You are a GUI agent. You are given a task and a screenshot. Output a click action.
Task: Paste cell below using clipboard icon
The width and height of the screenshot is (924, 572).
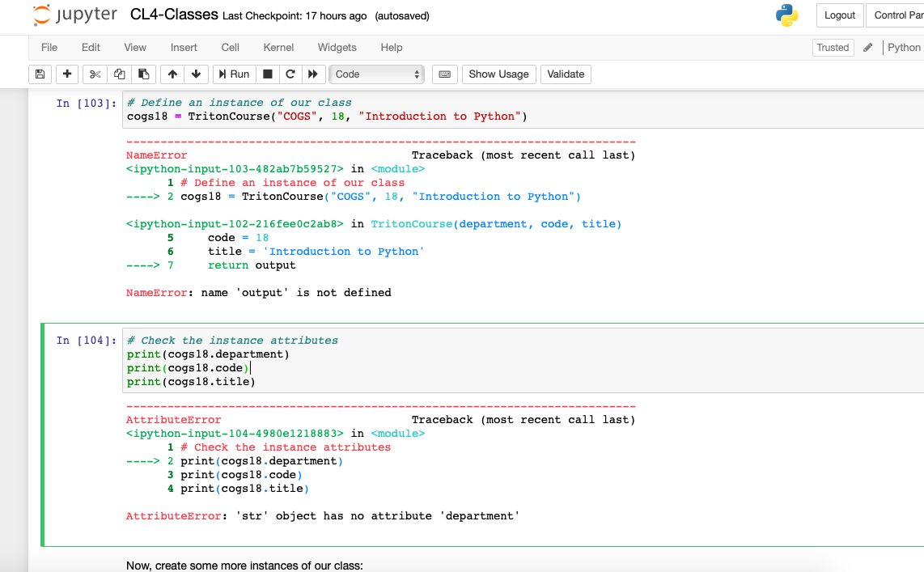[x=142, y=74]
